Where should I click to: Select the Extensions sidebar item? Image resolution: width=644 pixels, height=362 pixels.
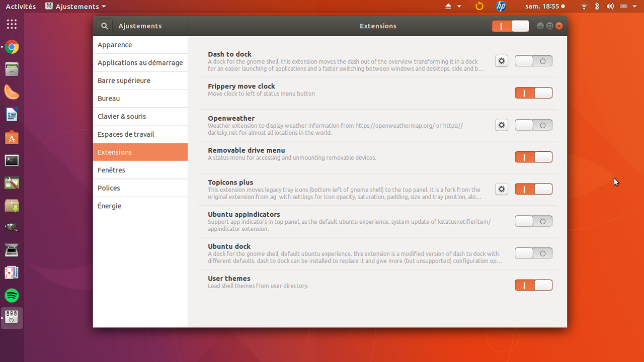coord(140,152)
